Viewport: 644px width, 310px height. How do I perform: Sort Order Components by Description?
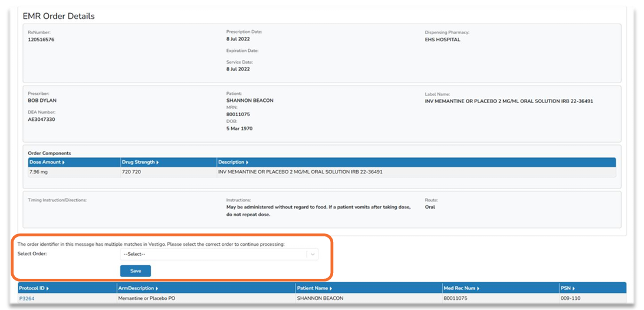click(x=234, y=162)
